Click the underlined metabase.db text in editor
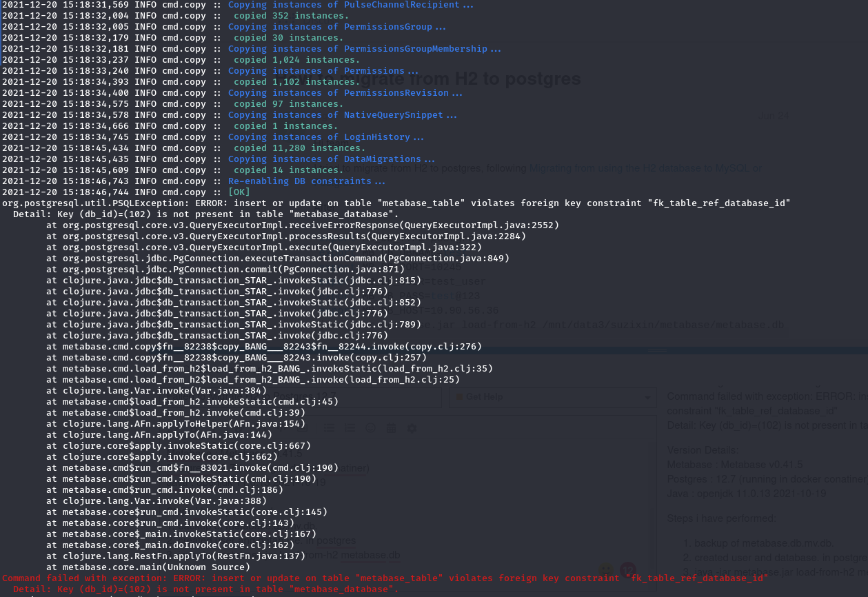 370,555
